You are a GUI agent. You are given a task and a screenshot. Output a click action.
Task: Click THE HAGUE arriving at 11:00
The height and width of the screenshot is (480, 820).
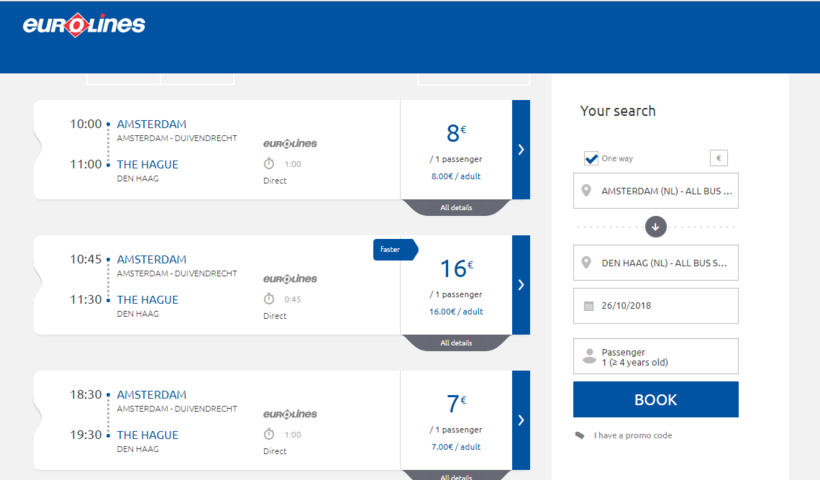coord(147,164)
